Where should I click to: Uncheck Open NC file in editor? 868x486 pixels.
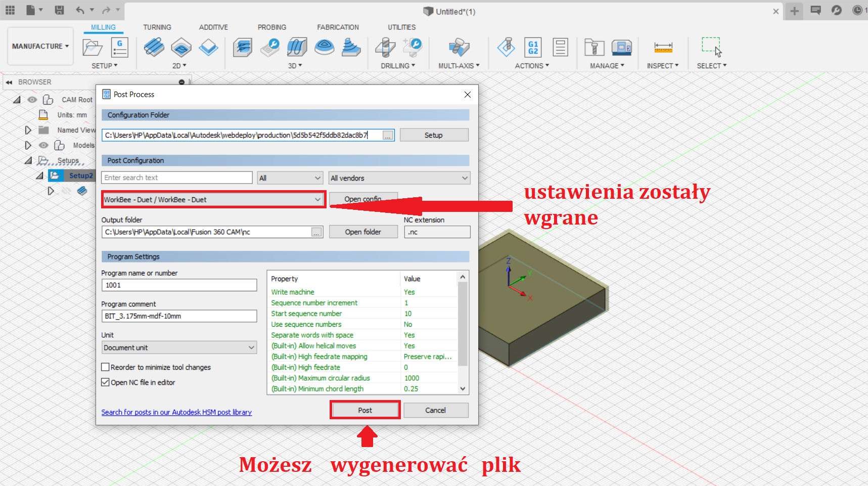pyautogui.click(x=105, y=382)
